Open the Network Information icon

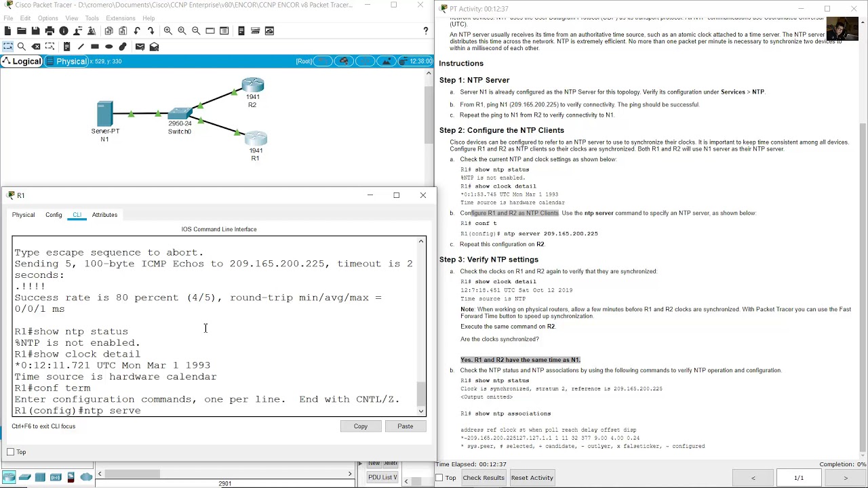click(x=64, y=31)
